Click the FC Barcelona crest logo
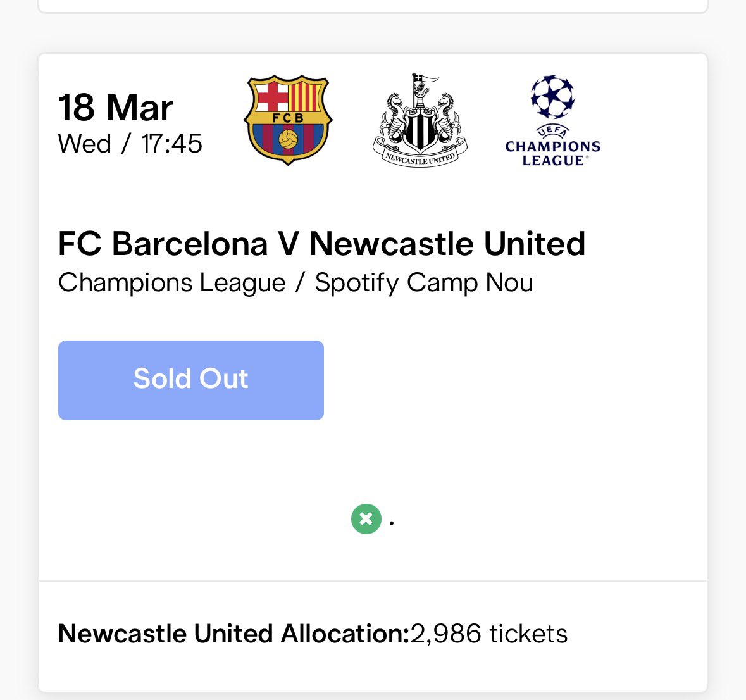This screenshot has width=746, height=700. click(289, 120)
